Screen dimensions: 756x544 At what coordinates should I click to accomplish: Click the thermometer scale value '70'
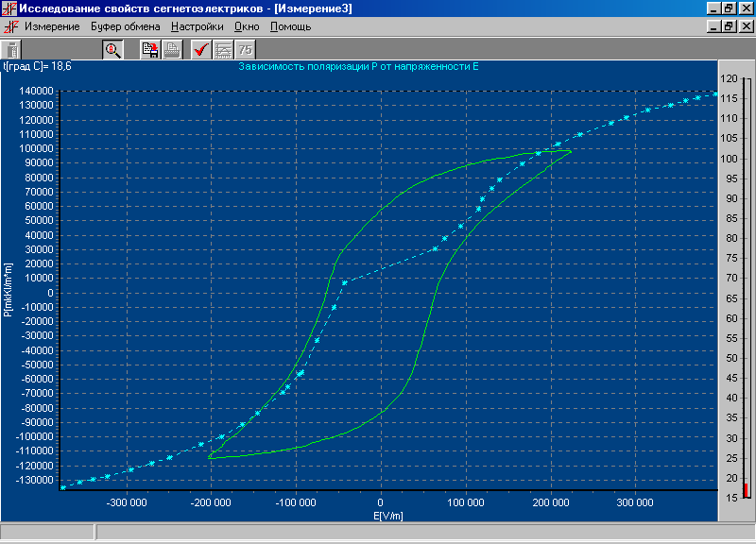(731, 278)
